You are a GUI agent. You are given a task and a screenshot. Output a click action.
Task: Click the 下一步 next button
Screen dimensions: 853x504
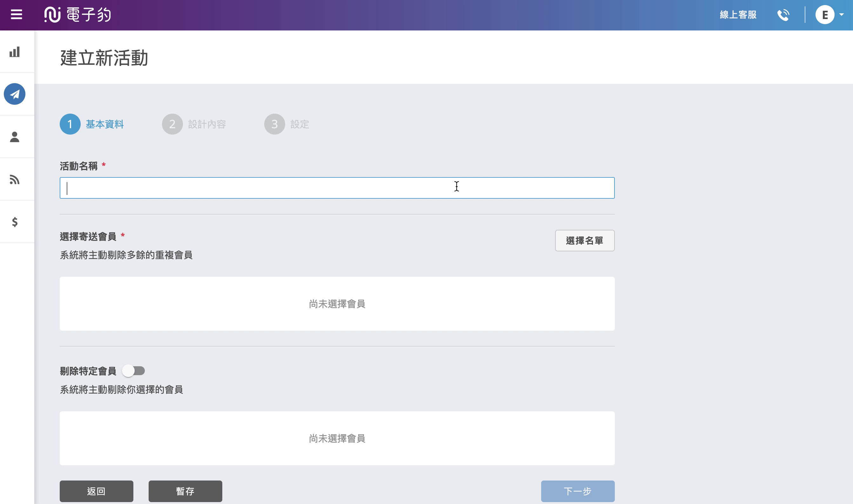tap(578, 491)
